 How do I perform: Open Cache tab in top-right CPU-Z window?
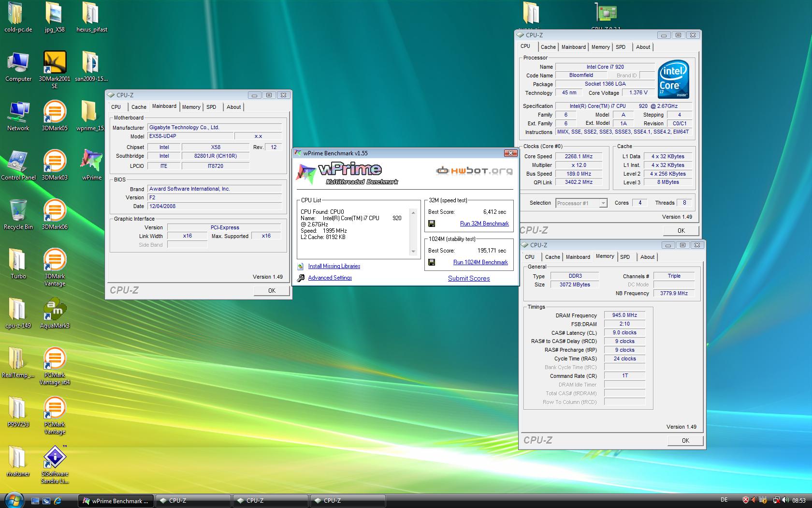tap(548, 47)
